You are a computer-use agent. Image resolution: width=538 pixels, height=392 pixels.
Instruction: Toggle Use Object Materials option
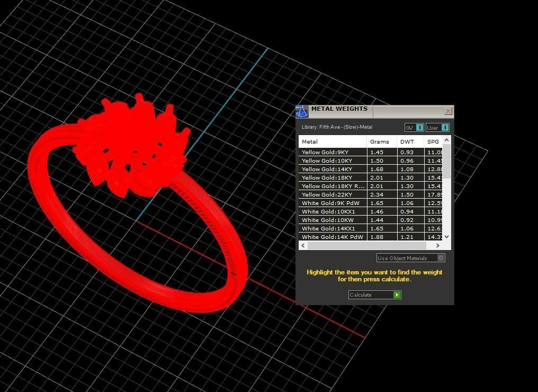411,258
